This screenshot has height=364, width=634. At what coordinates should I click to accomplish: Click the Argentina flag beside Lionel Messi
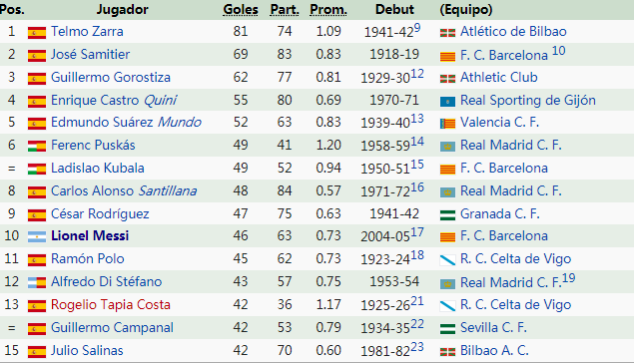pyautogui.click(x=37, y=236)
